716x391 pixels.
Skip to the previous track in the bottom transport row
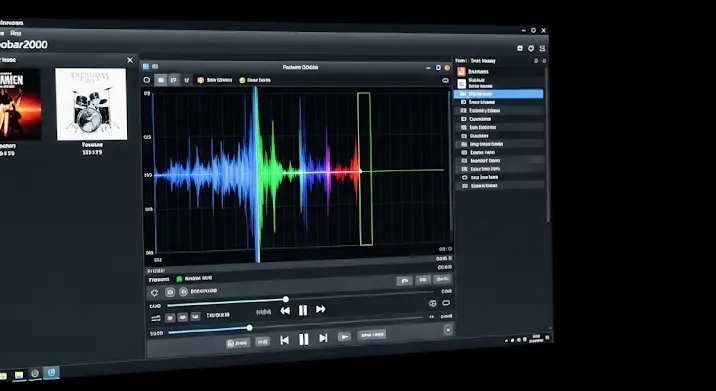[x=284, y=340]
